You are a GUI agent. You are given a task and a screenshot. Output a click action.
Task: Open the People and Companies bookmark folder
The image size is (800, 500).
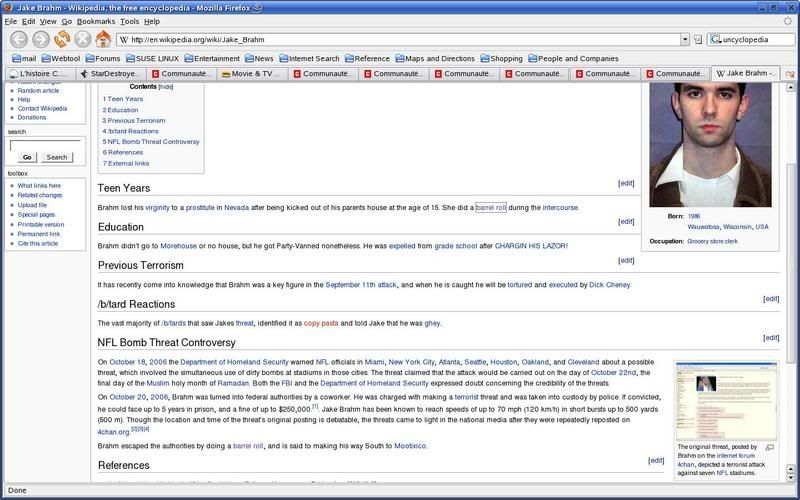(x=573, y=59)
